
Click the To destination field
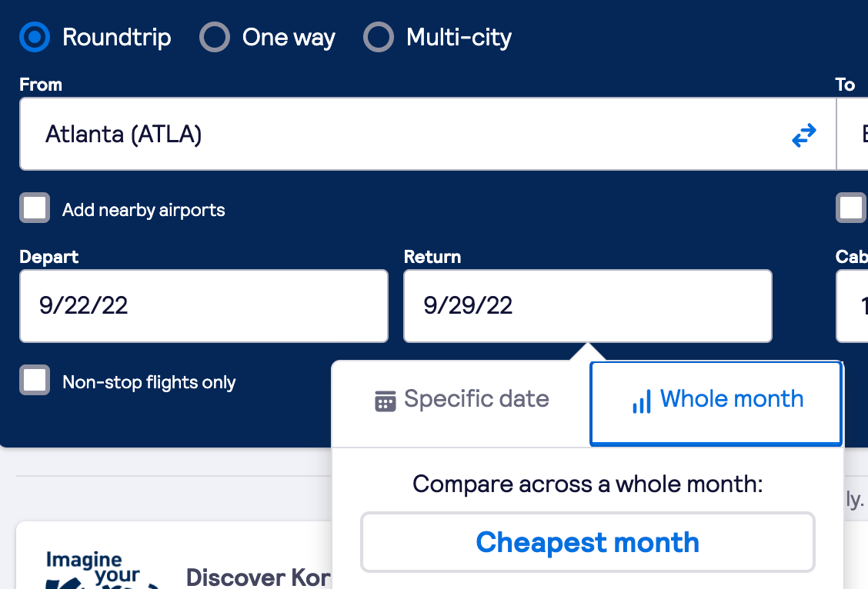(x=853, y=135)
